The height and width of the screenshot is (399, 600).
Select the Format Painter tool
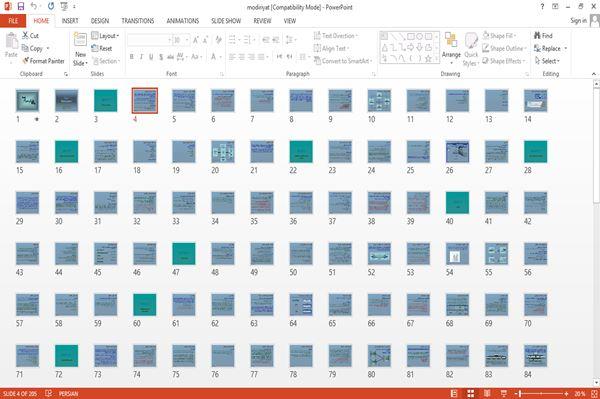click(x=43, y=61)
